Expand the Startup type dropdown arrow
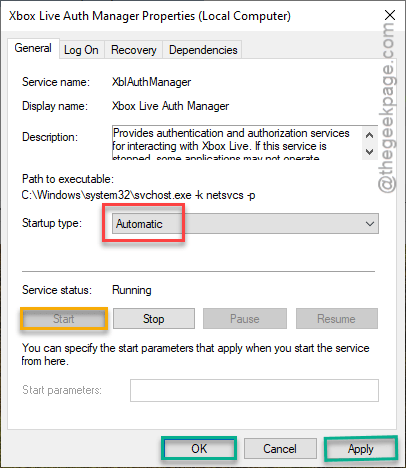Viewport: 406px width, 468px height. (x=370, y=224)
